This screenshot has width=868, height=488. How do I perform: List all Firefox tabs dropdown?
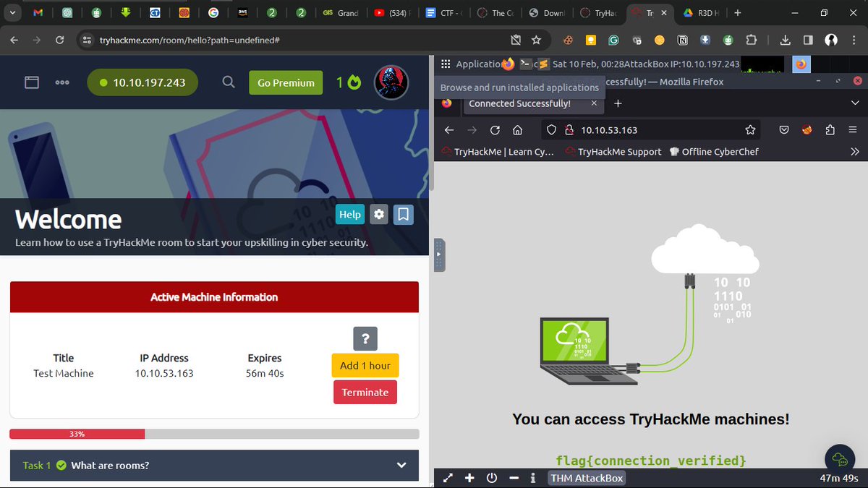click(x=855, y=103)
